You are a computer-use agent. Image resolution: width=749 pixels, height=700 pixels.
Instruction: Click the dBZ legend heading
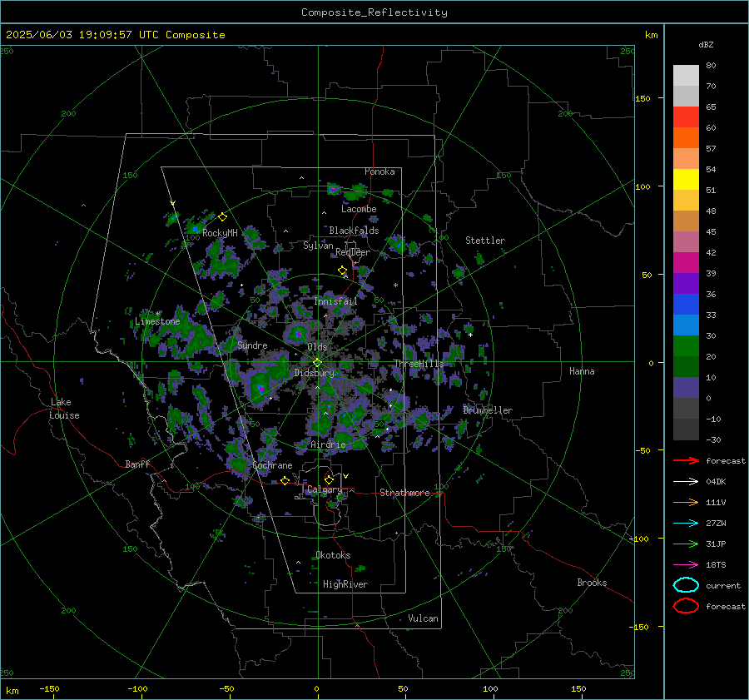click(706, 45)
